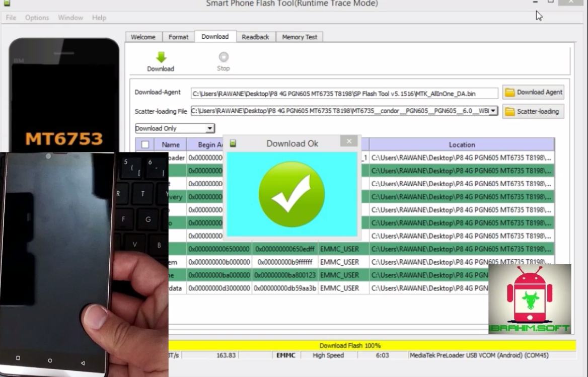Expand the Scatter-loading File path dropdown
The width and height of the screenshot is (588, 377).
click(493, 111)
